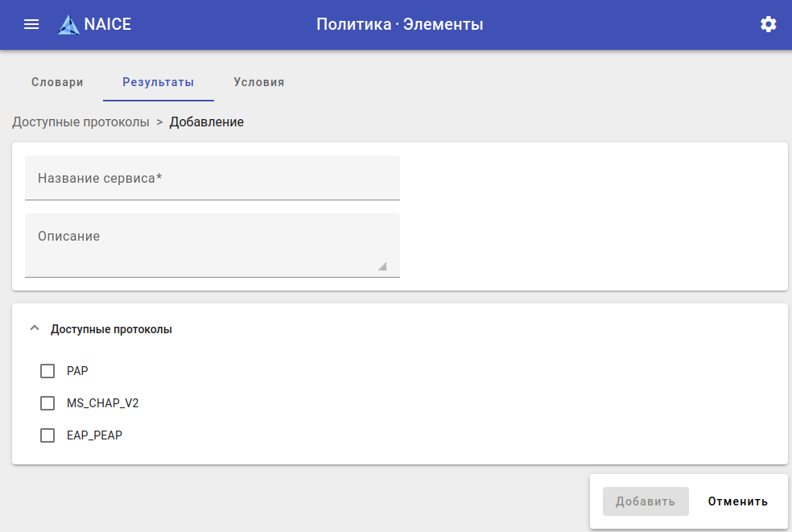792x532 pixels.
Task: Click the NAICE brand name text
Action: coord(108,24)
